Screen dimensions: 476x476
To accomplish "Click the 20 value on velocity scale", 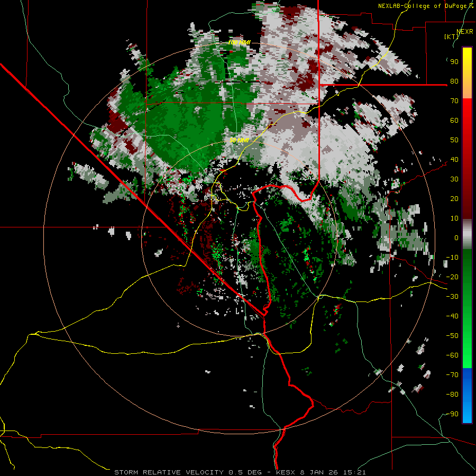I will coord(454,198).
